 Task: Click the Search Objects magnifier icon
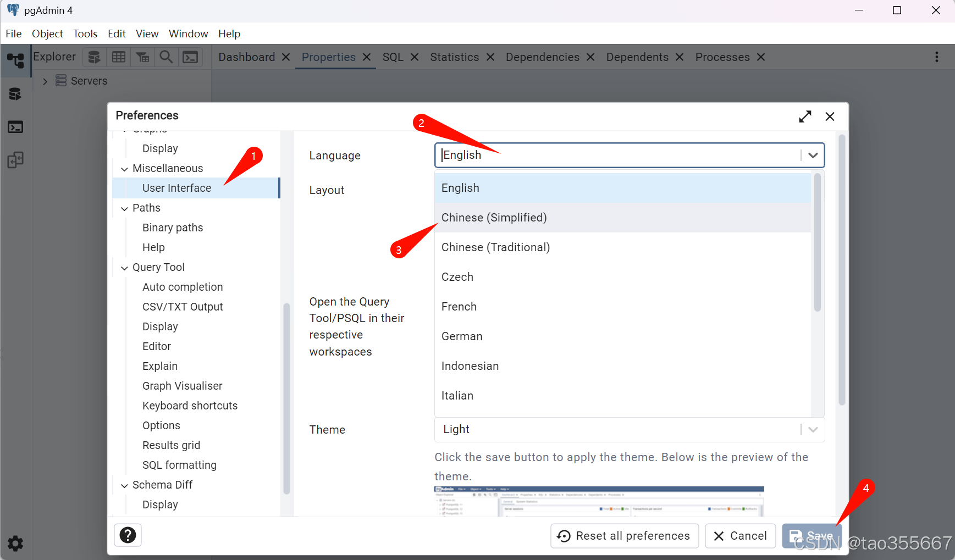pyautogui.click(x=166, y=57)
